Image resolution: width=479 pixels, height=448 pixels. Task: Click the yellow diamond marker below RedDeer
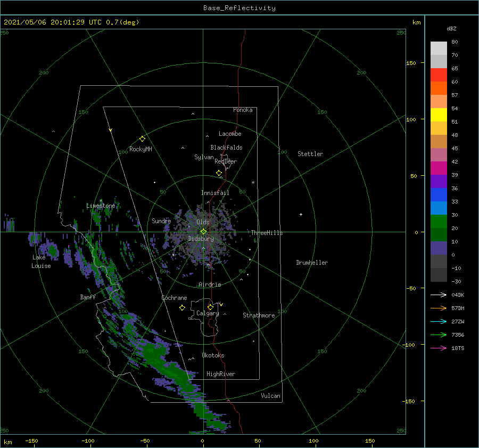coord(219,173)
